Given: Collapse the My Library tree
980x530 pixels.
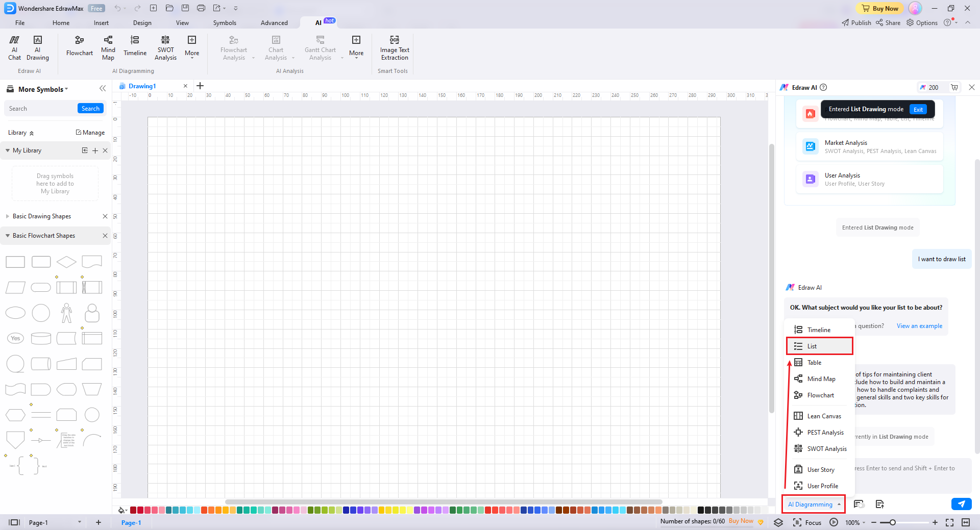Looking at the screenshot, I should 8,150.
